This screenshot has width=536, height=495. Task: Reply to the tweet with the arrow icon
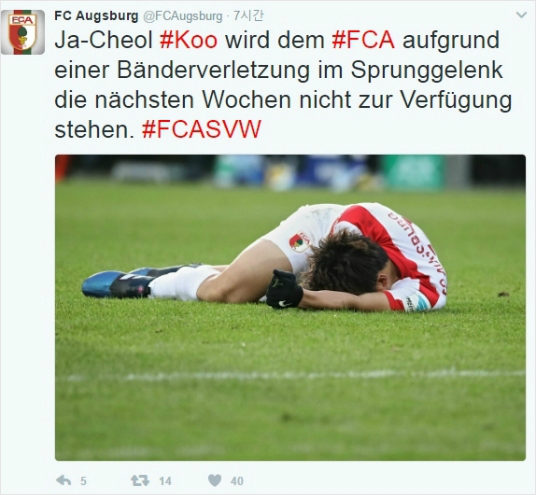pos(64,481)
